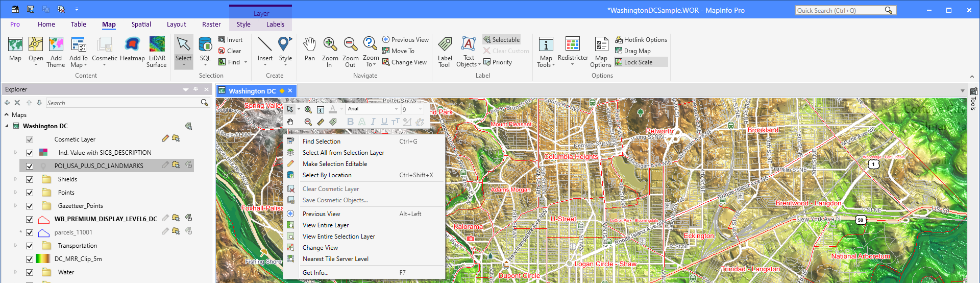
Task: Open the Arial font dropdown
Action: click(396, 109)
